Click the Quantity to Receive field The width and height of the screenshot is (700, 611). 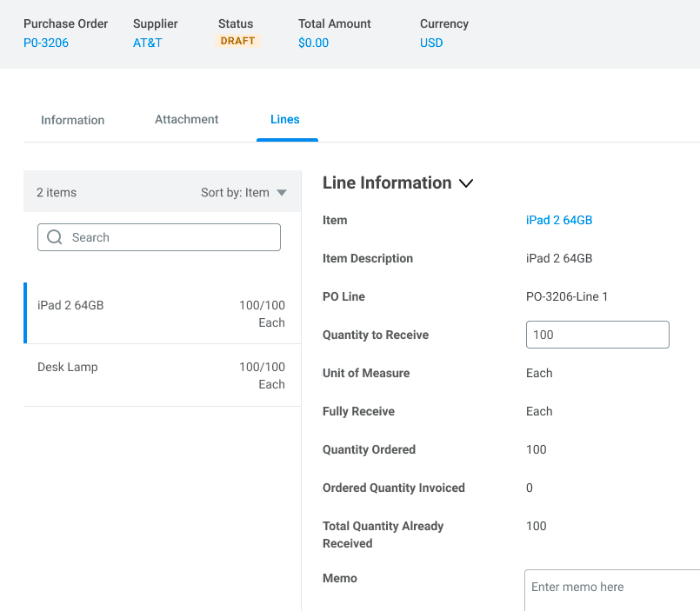click(597, 335)
